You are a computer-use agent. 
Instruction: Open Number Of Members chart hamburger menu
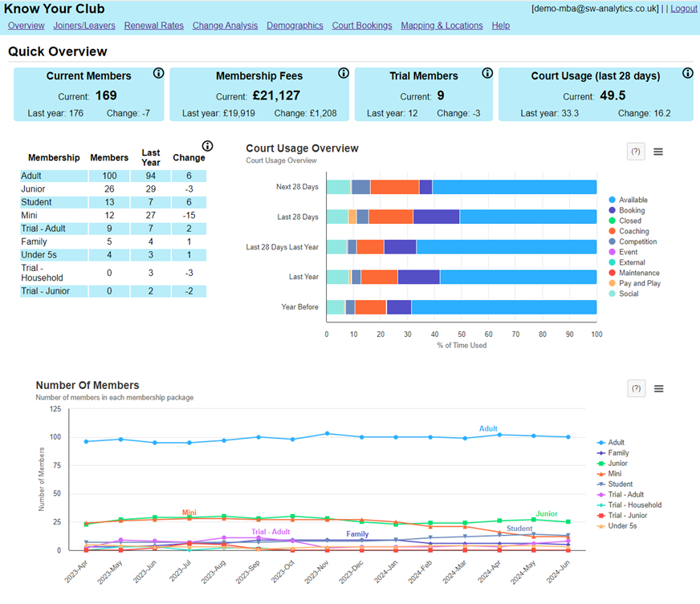pos(658,388)
